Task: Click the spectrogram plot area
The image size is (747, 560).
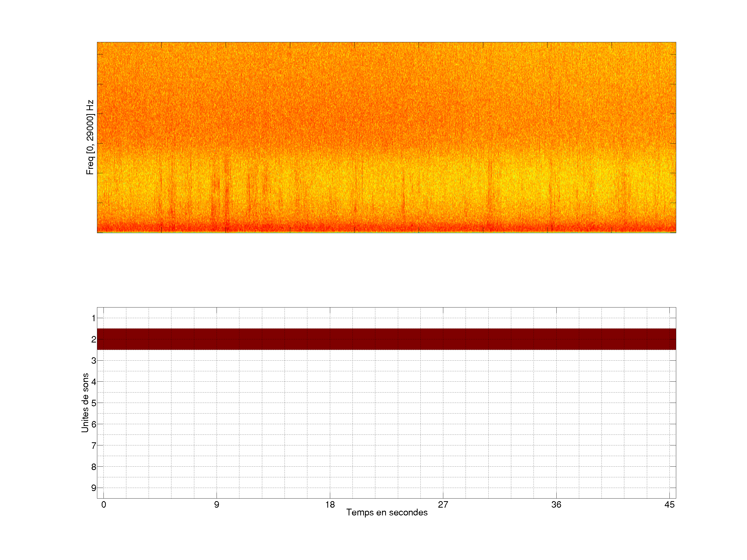Action: pyautogui.click(x=386, y=137)
